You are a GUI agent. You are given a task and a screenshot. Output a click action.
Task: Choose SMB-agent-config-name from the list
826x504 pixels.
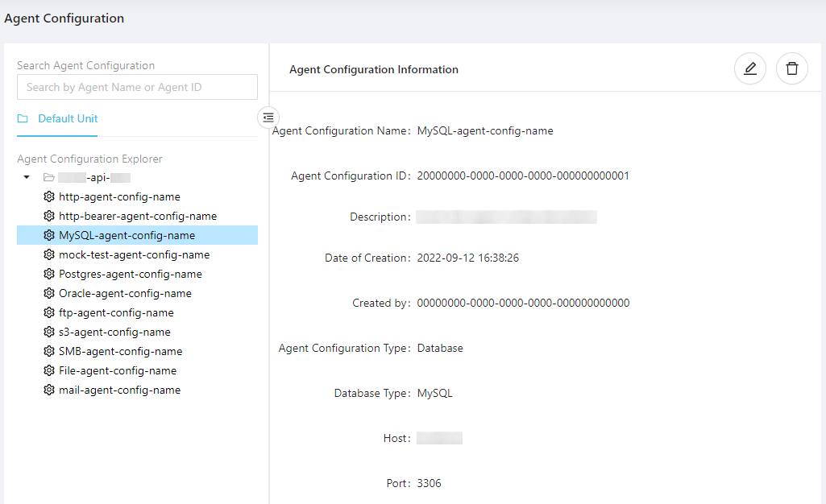pyautogui.click(x=120, y=351)
